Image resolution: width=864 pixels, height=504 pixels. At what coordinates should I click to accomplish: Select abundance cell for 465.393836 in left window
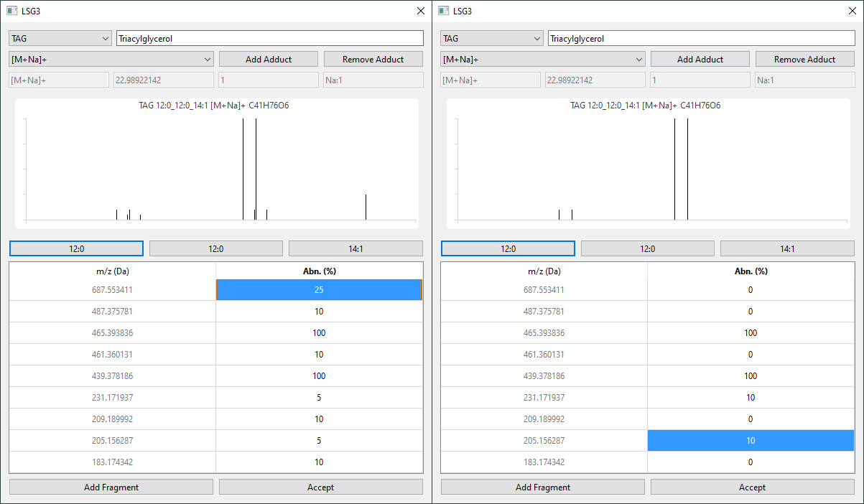319,332
